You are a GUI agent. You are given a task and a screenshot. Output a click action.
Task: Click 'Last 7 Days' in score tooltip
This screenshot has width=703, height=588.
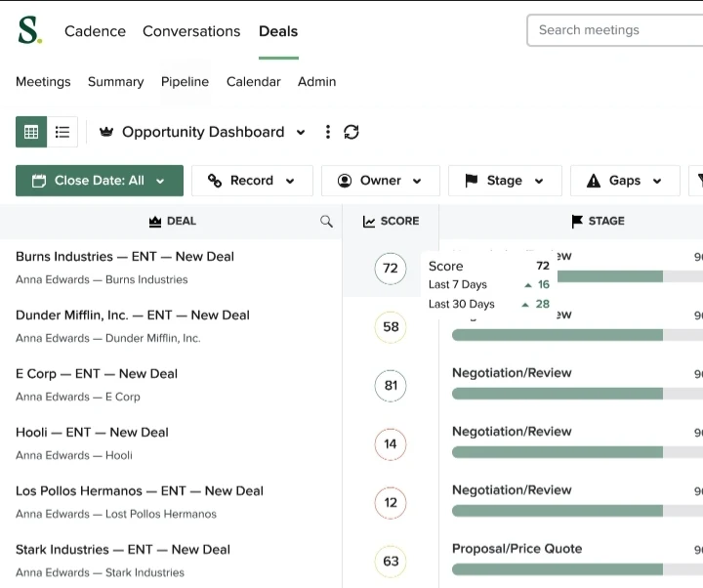point(458,285)
